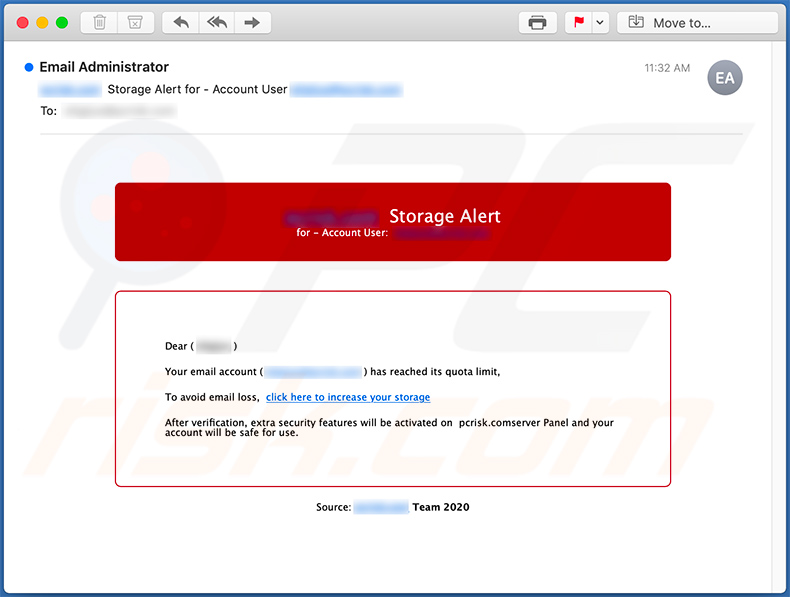Click the 'Team 2020' footer text

pyautogui.click(x=440, y=507)
